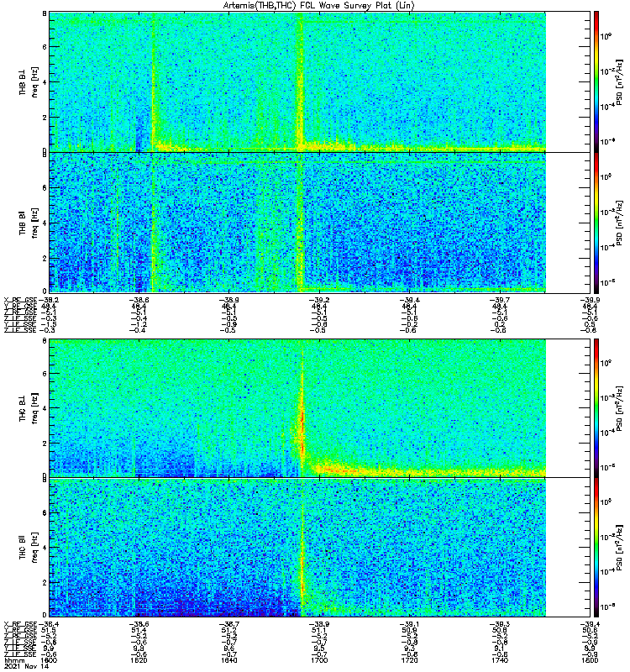Click the "THC B∥ freq [Hz]" axis label

(29, 548)
